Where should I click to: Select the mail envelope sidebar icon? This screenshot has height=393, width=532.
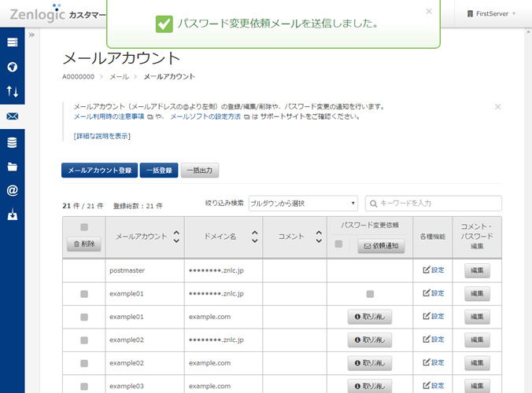click(x=13, y=116)
